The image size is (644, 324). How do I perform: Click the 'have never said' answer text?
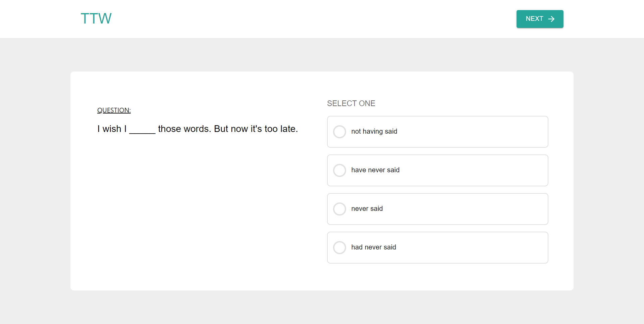pos(375,170)
